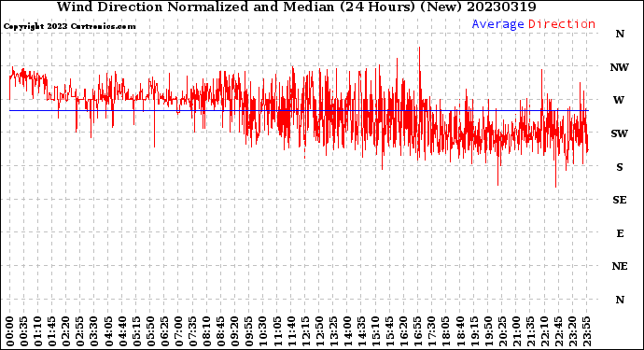Image resolution: width=644 pixels, height=350 pixels.
Task: Click the 07:35 time label
Action: (192, 331)
